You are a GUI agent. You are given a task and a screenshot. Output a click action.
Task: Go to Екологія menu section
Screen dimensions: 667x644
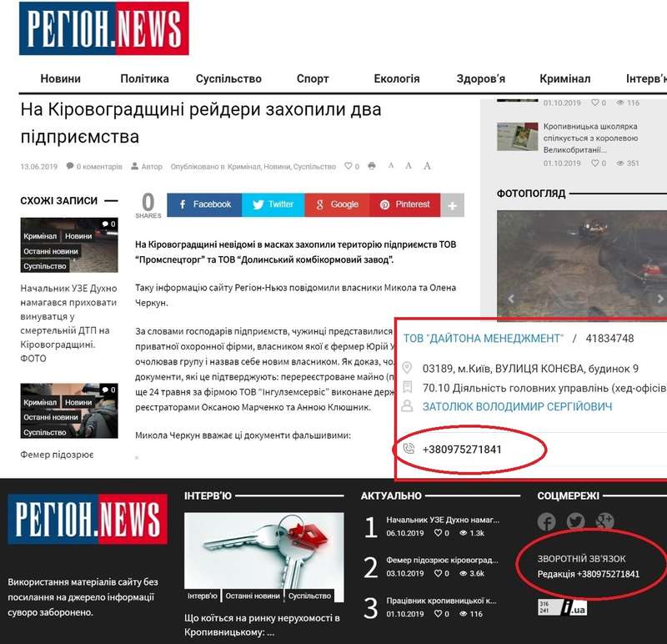pos(397,78)
